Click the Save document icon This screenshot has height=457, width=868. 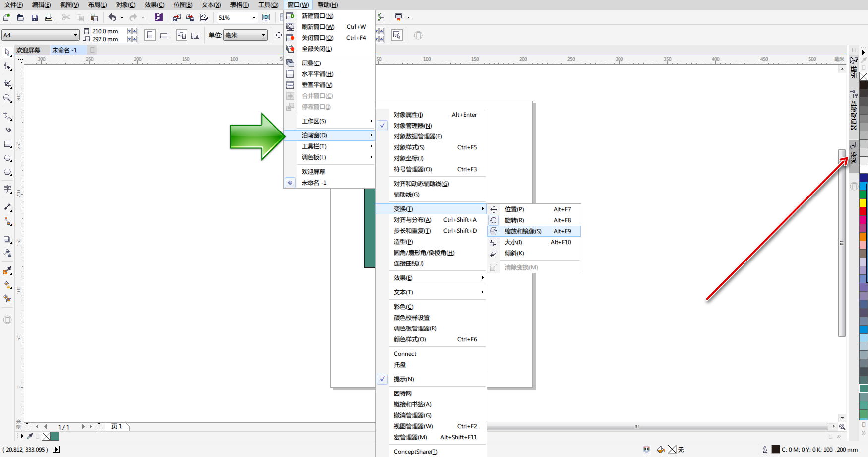[34, 17]
